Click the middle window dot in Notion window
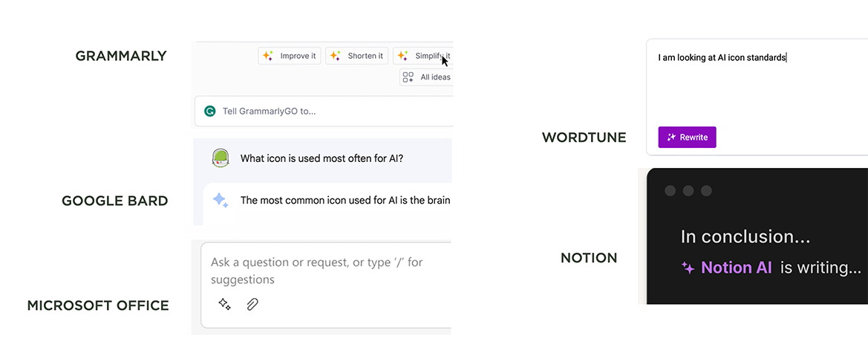This screenshot has height=362, width=868. point(688,191)
